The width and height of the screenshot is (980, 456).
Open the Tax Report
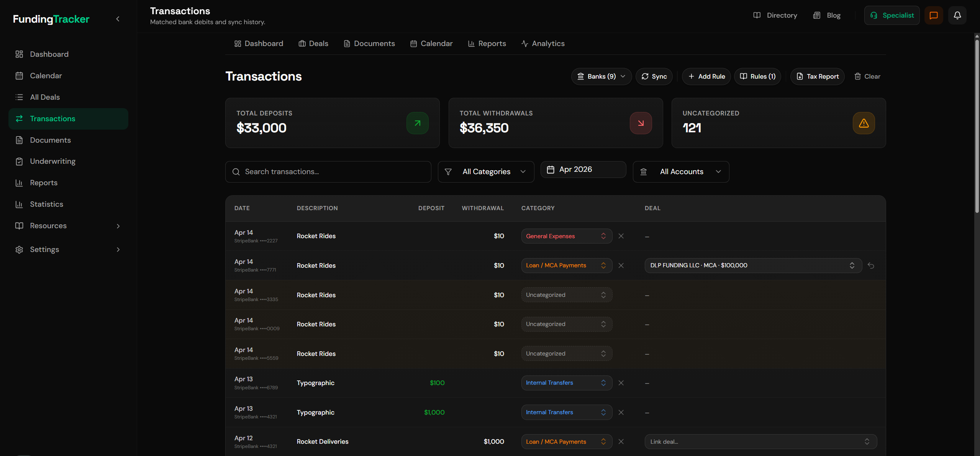click(x=817, y=76)
